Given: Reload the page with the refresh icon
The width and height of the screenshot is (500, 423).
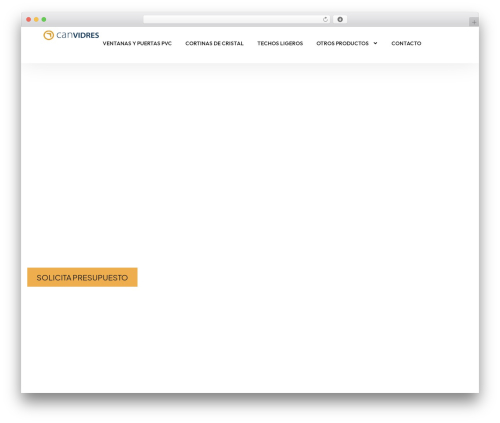Looking at the screenshot, I should coord(325,20).
